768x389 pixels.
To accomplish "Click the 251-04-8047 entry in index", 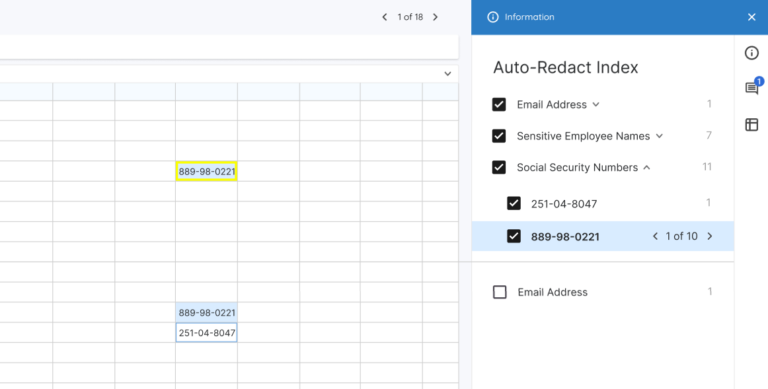I will pos(564,204).
